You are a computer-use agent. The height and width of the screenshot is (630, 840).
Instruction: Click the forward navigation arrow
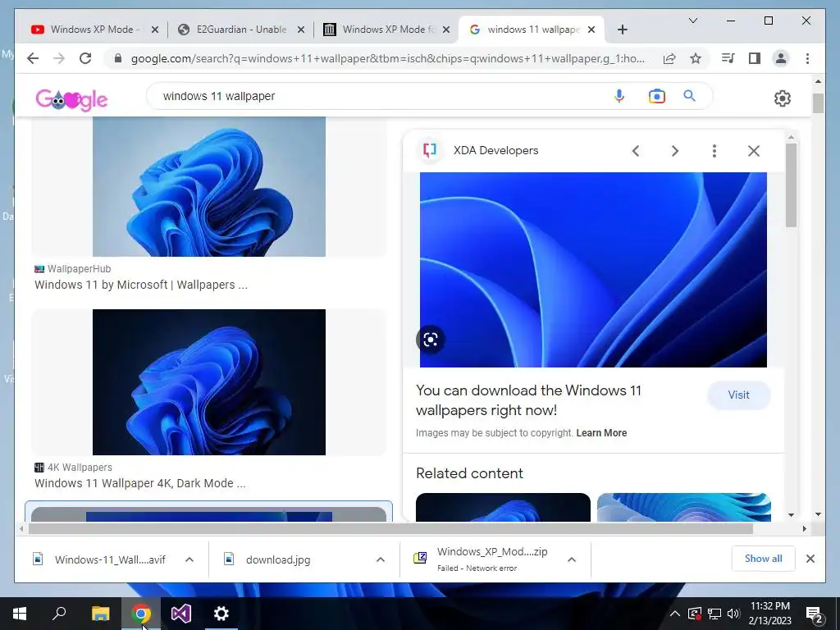(59, 58)
